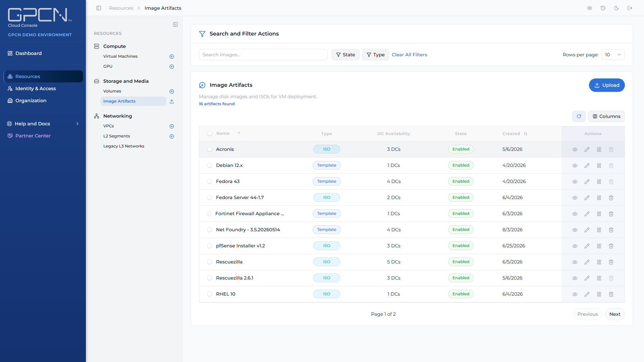Open the State filter dropdown

[x=345, y=55]
